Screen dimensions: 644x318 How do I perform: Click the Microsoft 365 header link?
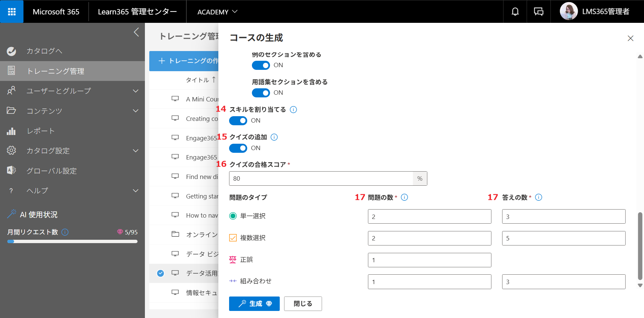pyautogui.click(x=56, y=12)
